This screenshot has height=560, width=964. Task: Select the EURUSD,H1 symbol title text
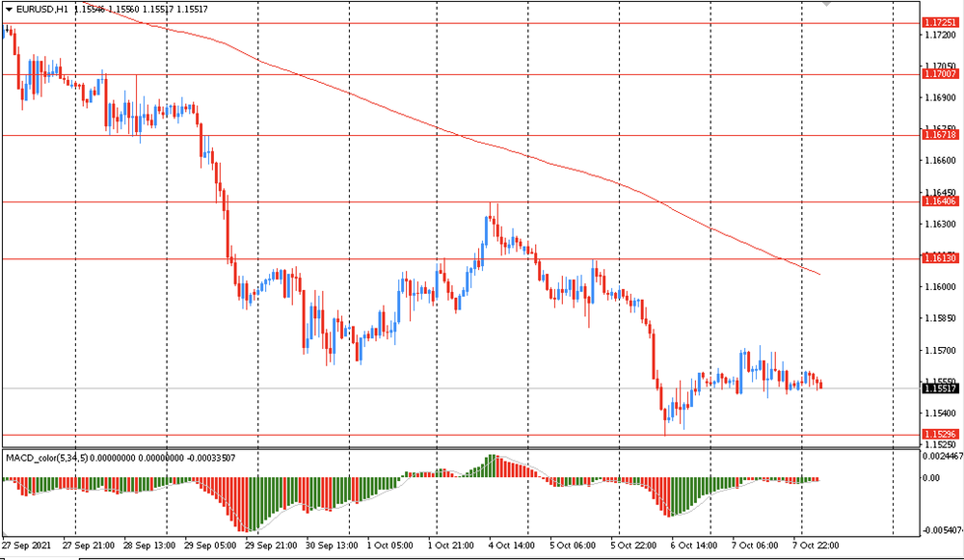(41, 10)
